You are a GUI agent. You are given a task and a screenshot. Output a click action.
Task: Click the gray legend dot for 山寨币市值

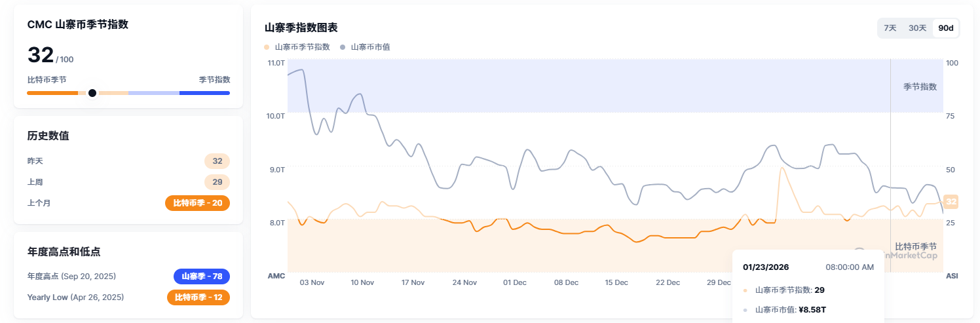tap(343, 47)
